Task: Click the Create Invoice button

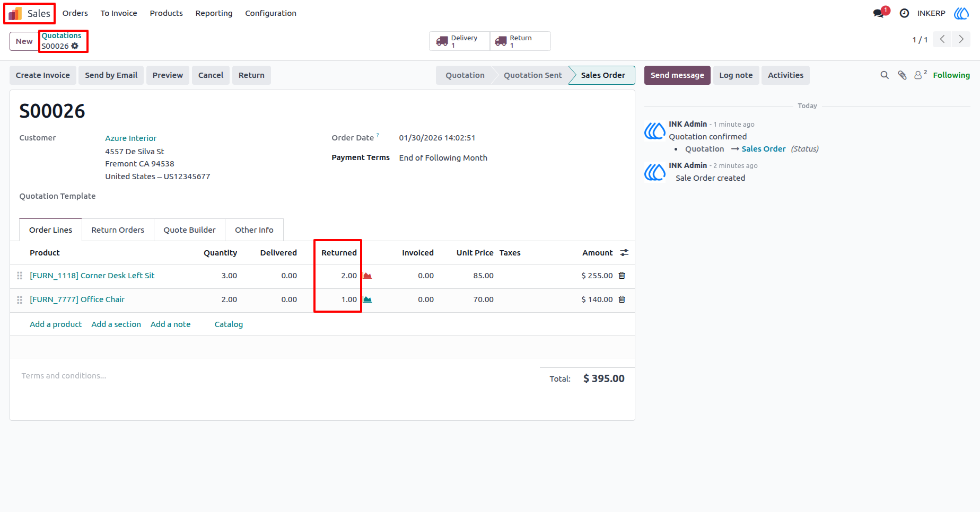Action: point(43,75)
